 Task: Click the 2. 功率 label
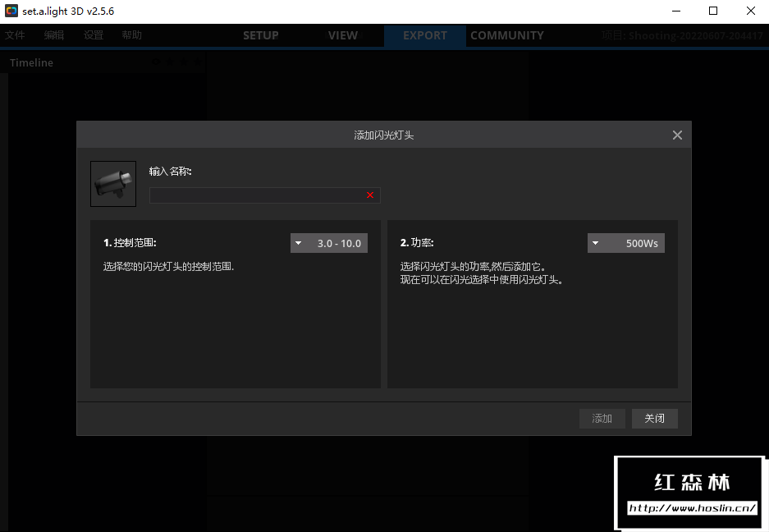pos(417,242)
